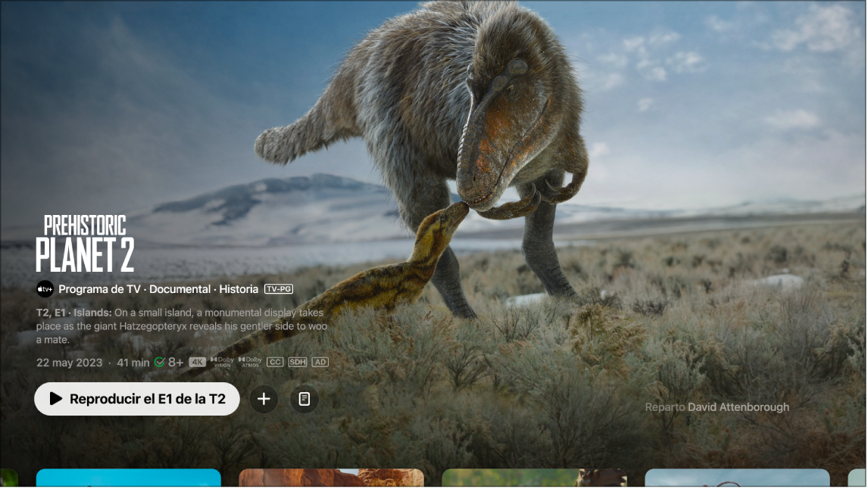Image resolution: width=868 pixels, height=489 pixels.
Task: Select the Documental genre label
Action: [180, 288]
